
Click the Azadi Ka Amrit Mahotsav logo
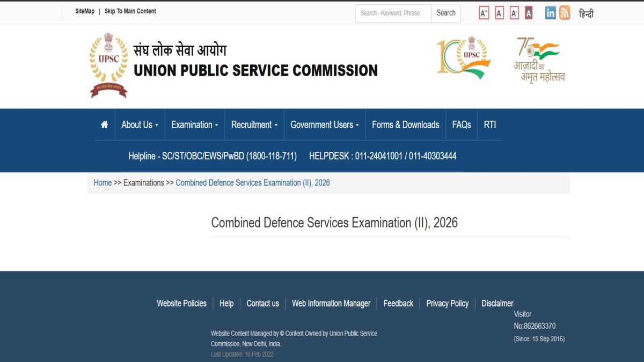[539, 60]
